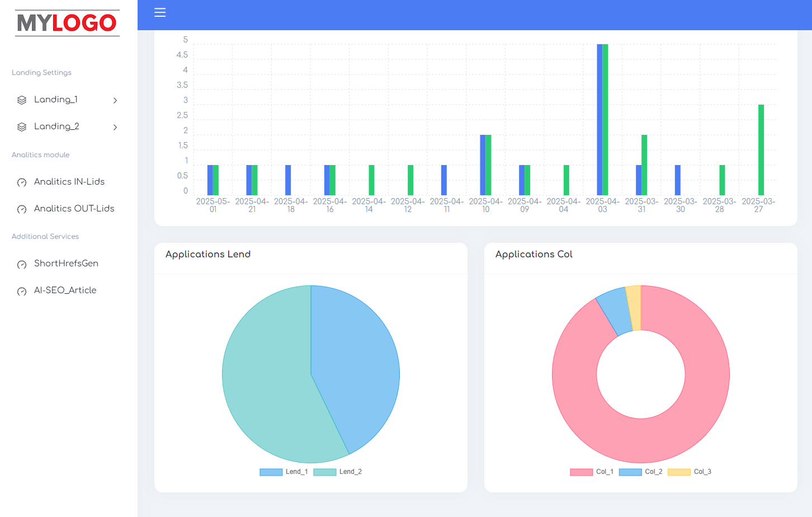Expand the Landing_2 submenu chevron

click(x=115, y=127)
